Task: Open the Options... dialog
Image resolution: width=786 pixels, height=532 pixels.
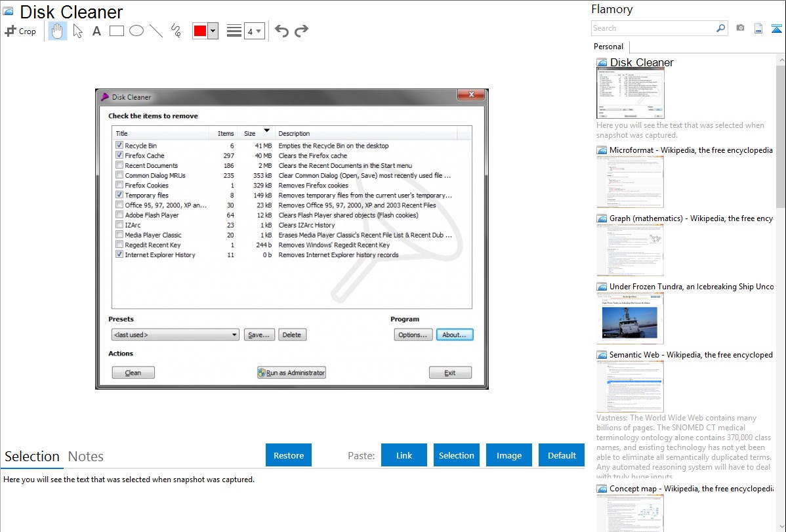Action: [x=413, y=335]
